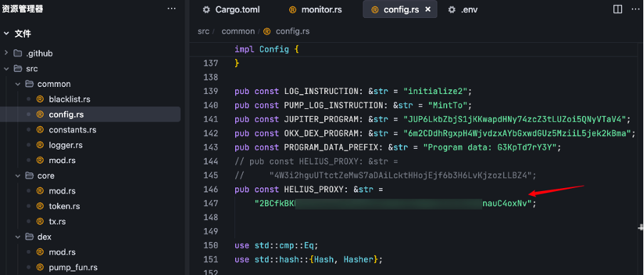Screen dimensions: 644x275
Task: Click the Rust icon on monitor.rs tab
Action: [292, 9]
